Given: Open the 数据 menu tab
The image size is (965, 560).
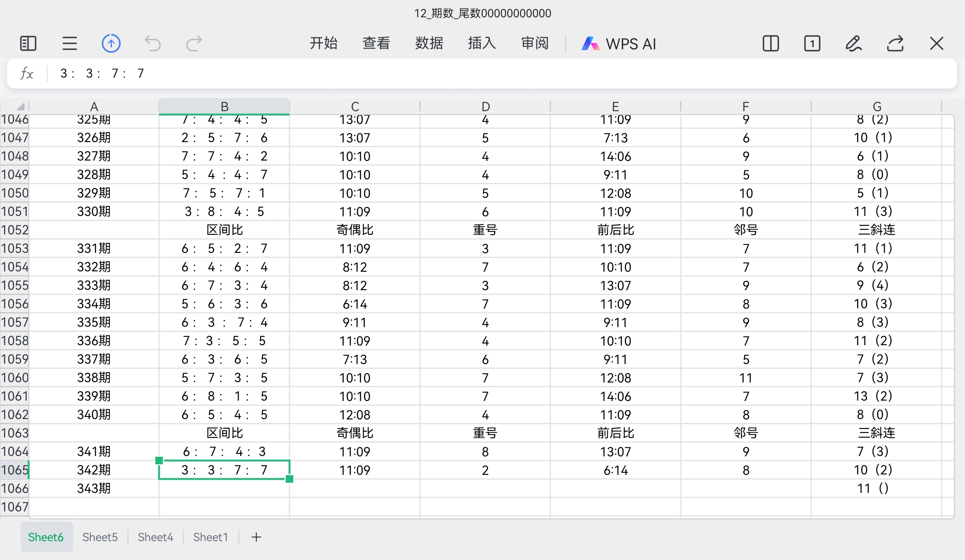Looking at the screenshot, I should 429,44.
